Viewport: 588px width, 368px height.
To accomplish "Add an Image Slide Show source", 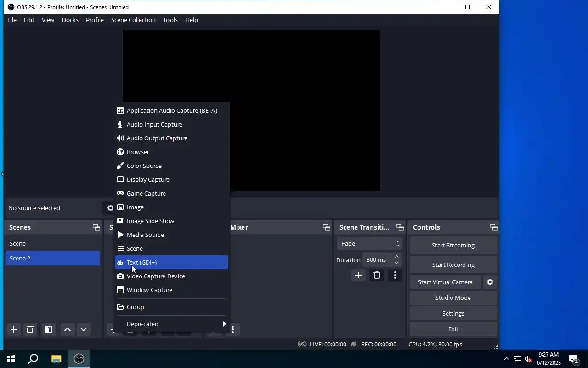I will pos(171,221).
